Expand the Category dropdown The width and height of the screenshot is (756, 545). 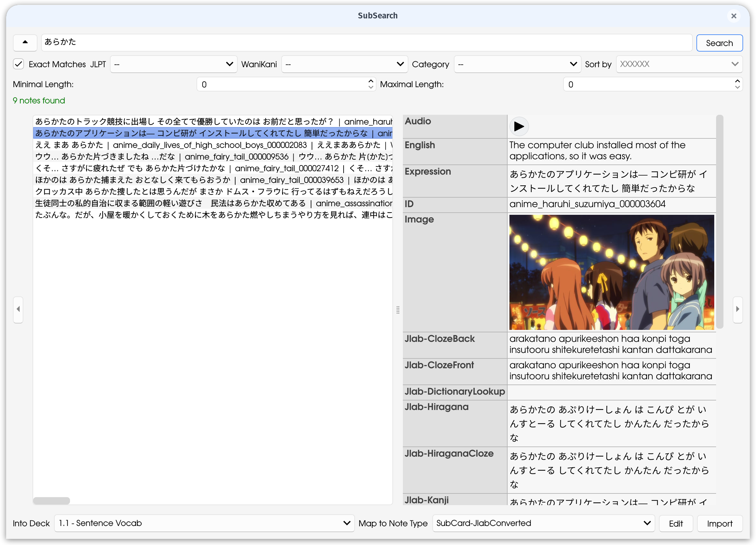point(517,64)
